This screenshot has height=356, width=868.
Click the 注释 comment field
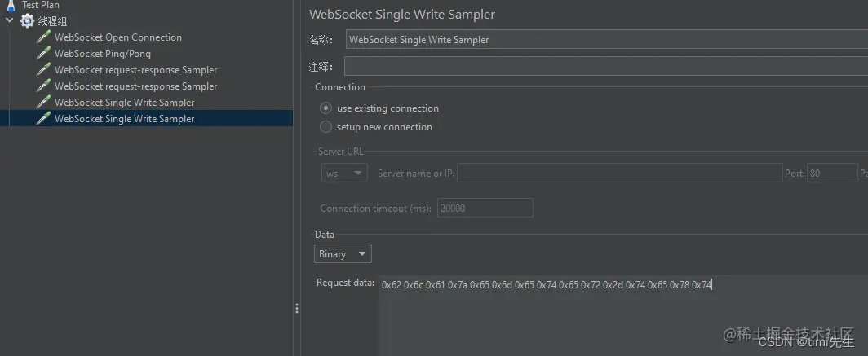[x=605, y=66]
